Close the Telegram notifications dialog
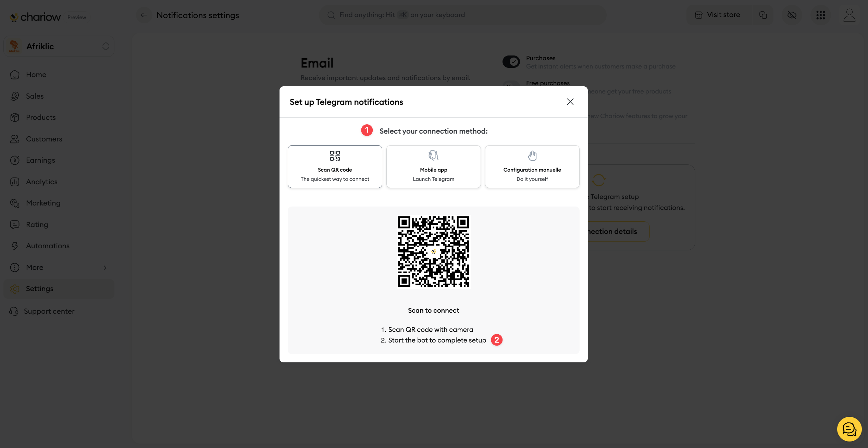Viewport: 868px width, 448px height. (570, 102)
